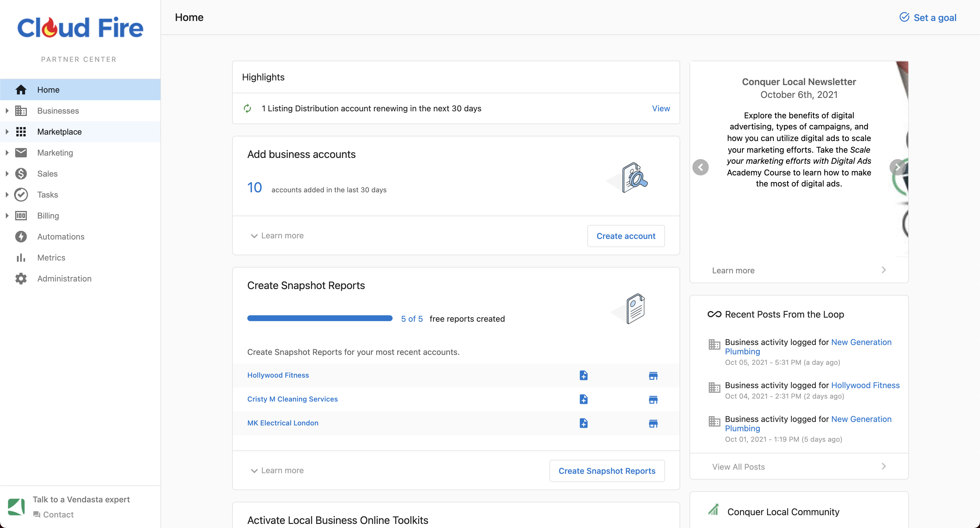
Task: Click the Conquer Local Community chart icon
Action: click(713, 509)
